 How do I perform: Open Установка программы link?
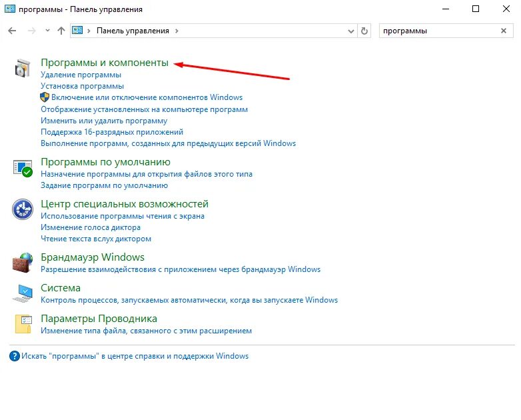coord(82,86)
